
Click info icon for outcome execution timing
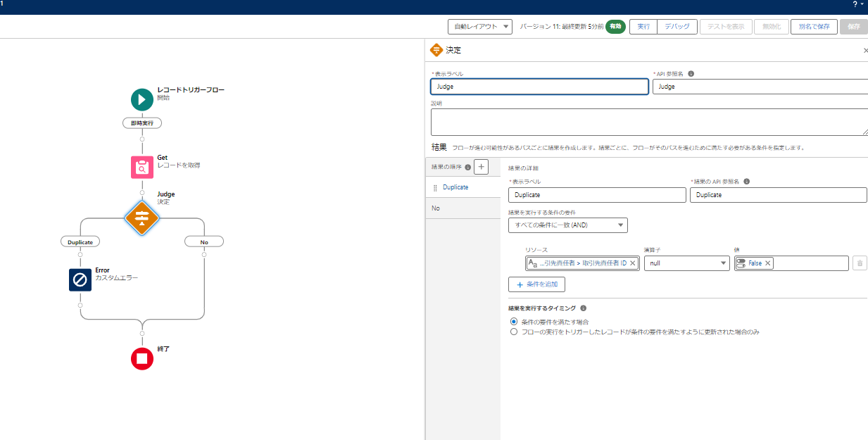tap(583, 308)
